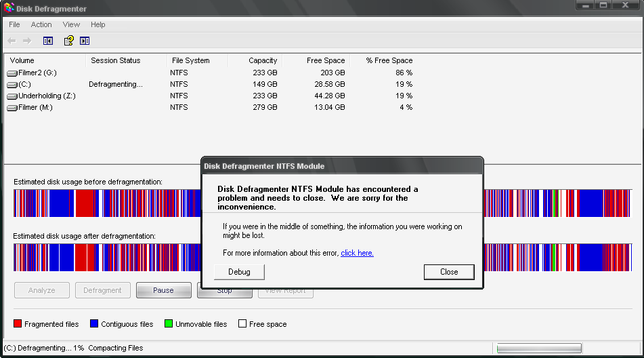Click the '28.58 GB' free space value
644x358 pixels.
[x=329, y=84]
